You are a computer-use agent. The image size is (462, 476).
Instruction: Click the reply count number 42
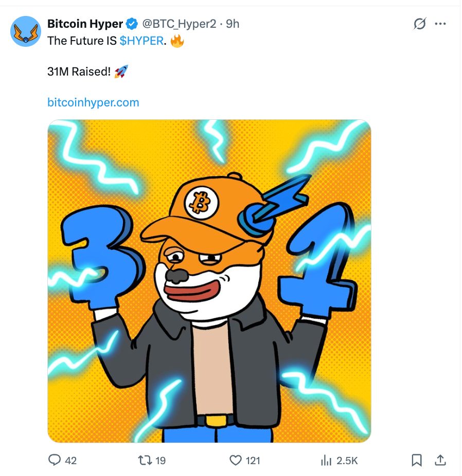[x=71, y=461]
